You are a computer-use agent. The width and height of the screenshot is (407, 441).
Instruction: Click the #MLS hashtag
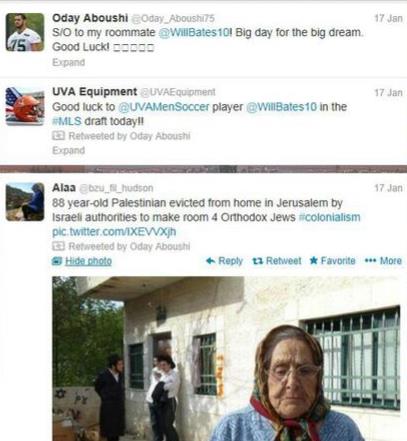point(67,121)
